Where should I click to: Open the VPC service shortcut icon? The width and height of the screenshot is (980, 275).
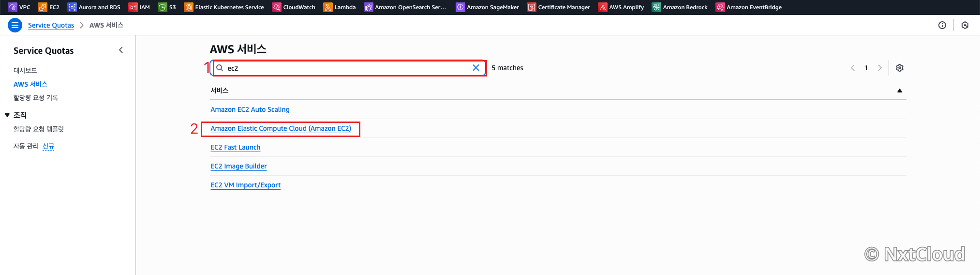click(13, 7)
